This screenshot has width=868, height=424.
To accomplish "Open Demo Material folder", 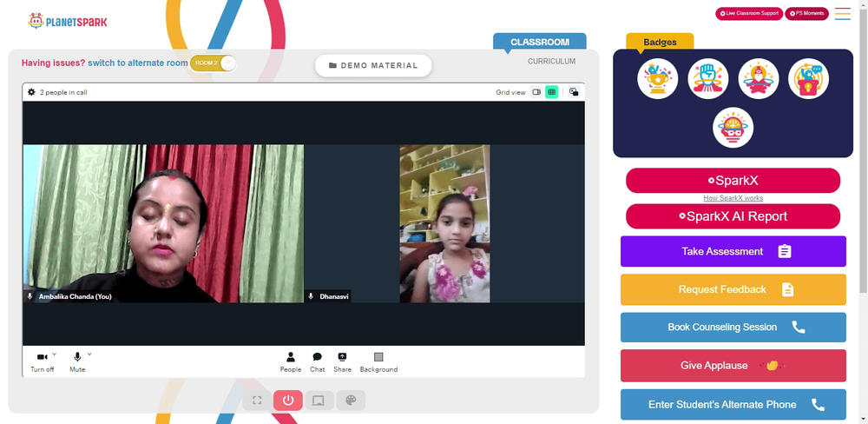I will pos(373,65).
